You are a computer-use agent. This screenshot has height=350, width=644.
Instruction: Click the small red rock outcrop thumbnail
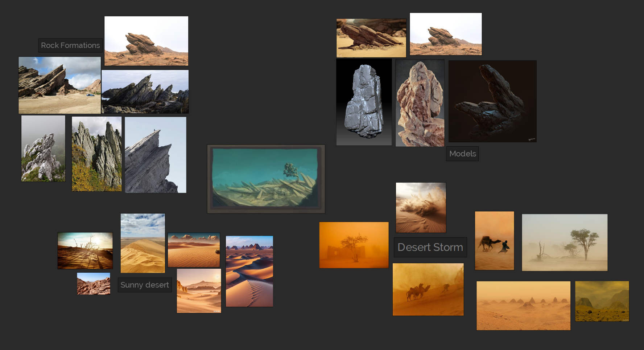[93, 284]
